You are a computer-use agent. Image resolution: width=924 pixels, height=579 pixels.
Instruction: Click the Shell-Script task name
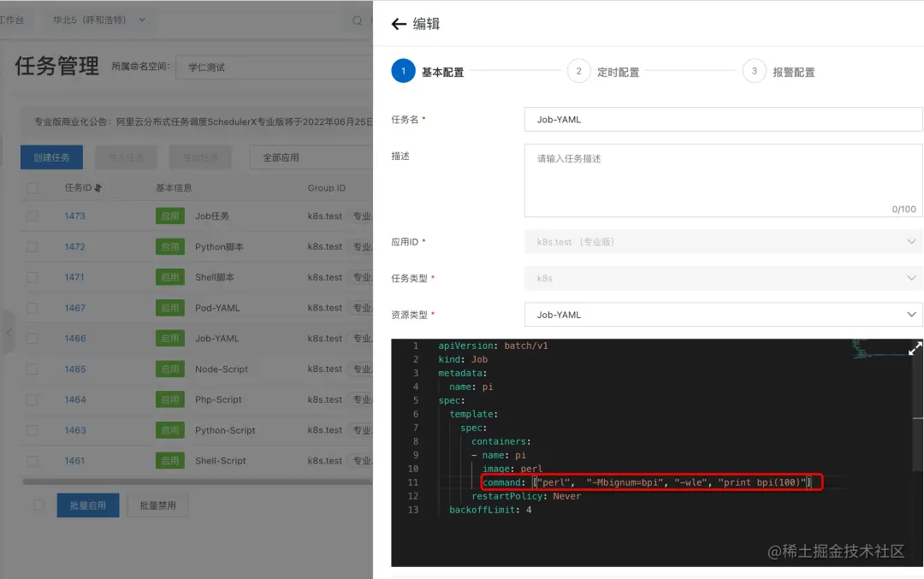[x=221, y=461]
